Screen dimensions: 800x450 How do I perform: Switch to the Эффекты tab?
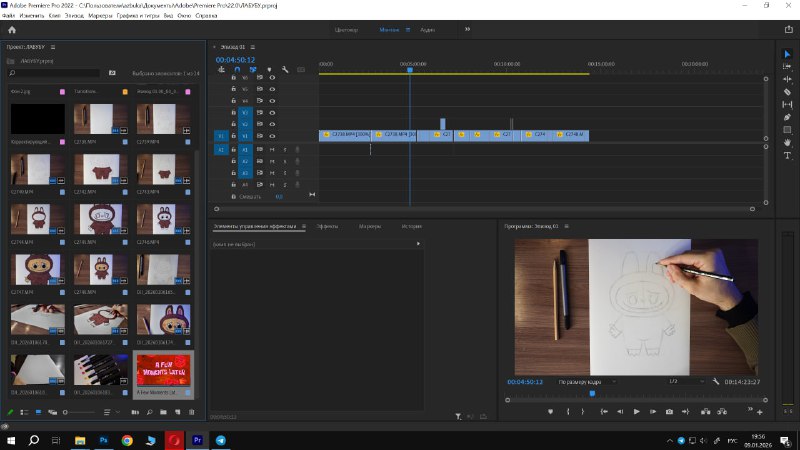pos(327,227)
